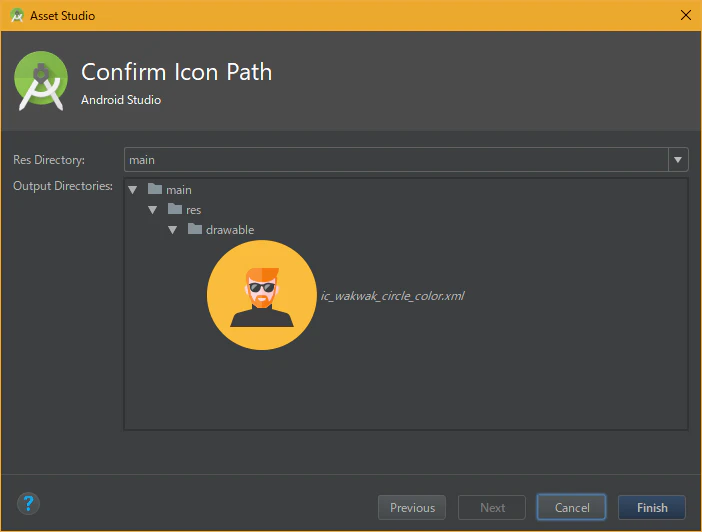
Task: Select the res folder label
Action: 193,210
